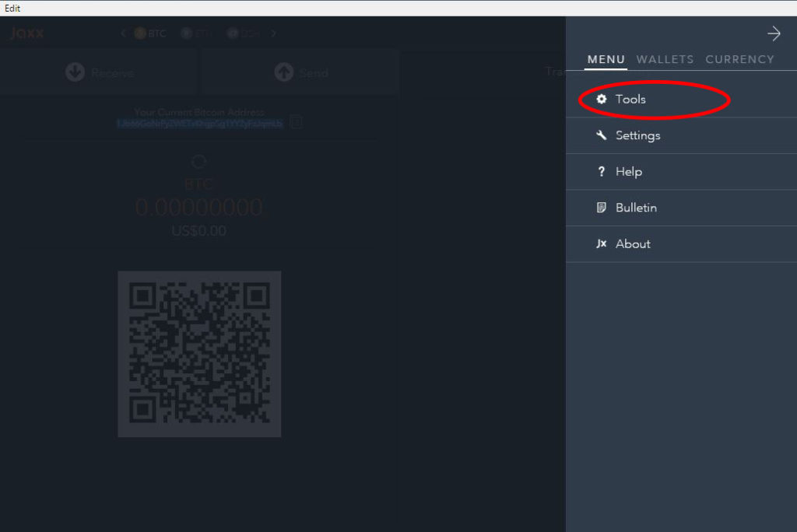Click the current Bitcoin address link
Screen dimensions: 797x532
tap(199, 124)
